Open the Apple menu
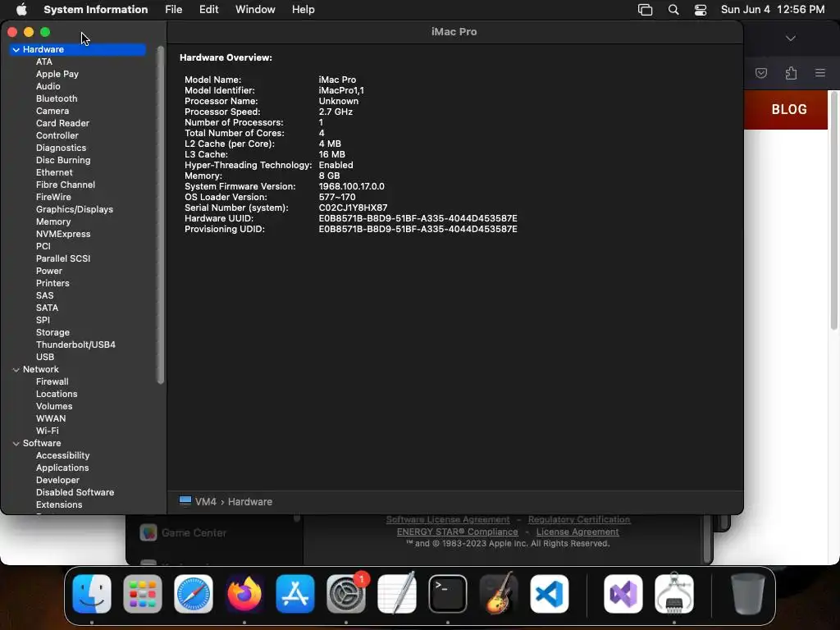Viewport: 840px width, 630px height. tap(21, 10)
